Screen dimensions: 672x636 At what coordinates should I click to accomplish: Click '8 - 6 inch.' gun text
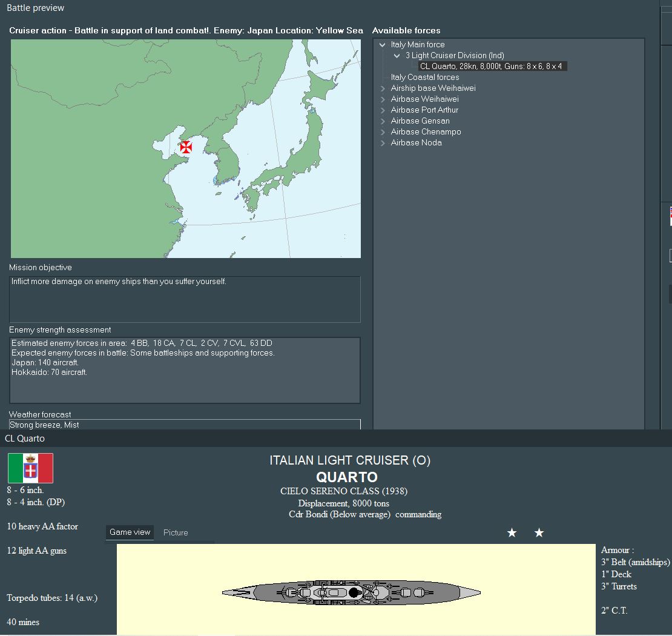(x=25, y=490)
